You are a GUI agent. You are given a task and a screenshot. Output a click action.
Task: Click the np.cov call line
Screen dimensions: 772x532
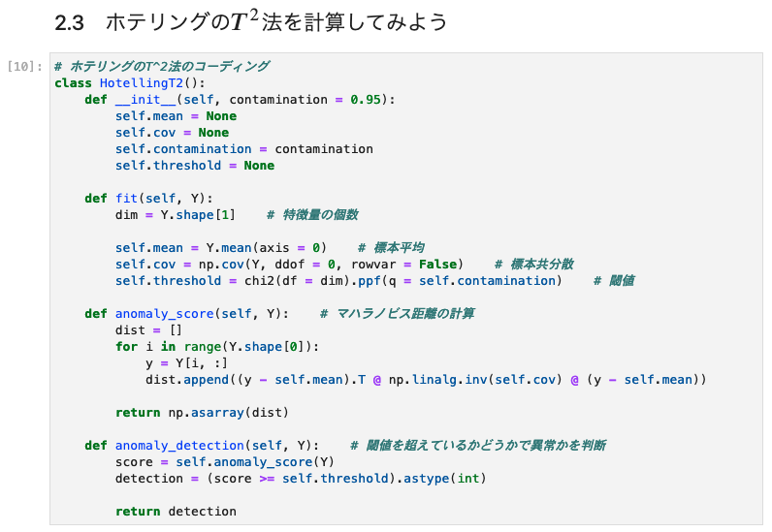point(289,265)
